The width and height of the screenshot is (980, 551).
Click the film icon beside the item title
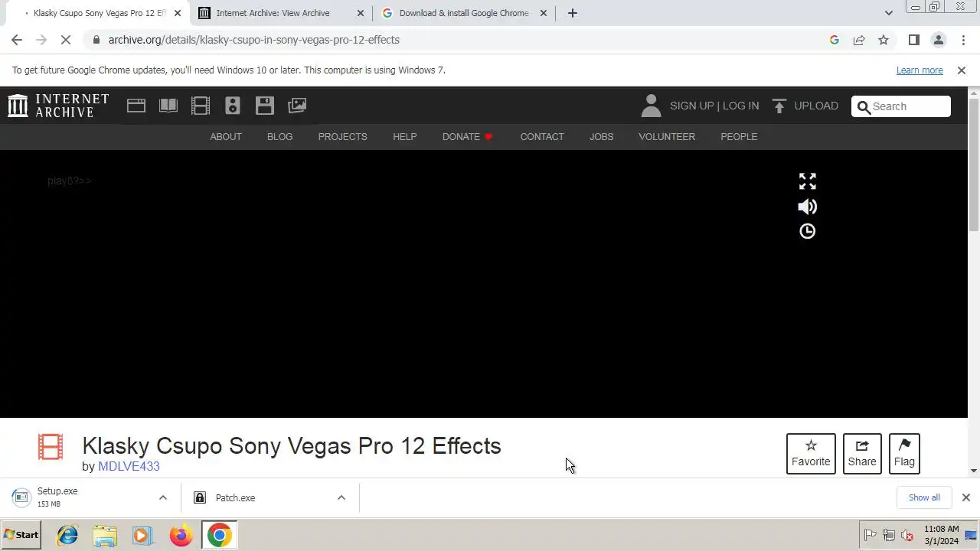51,447
